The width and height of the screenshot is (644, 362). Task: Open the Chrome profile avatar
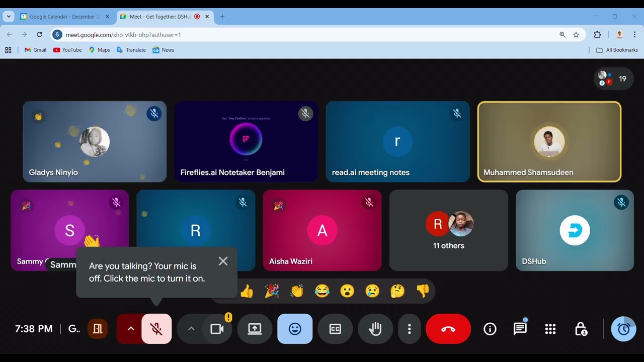pos(620,35)
